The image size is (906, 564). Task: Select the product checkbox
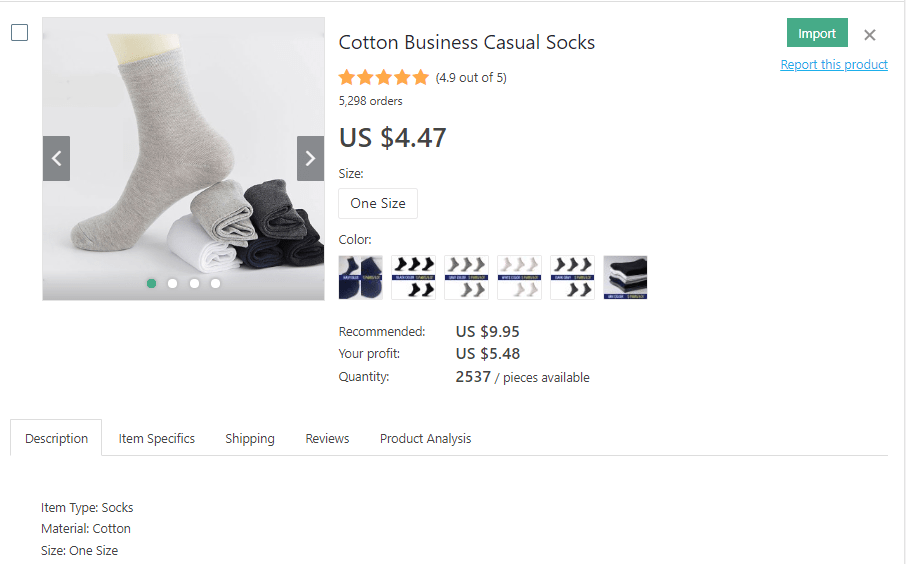[x=20, y=33]
